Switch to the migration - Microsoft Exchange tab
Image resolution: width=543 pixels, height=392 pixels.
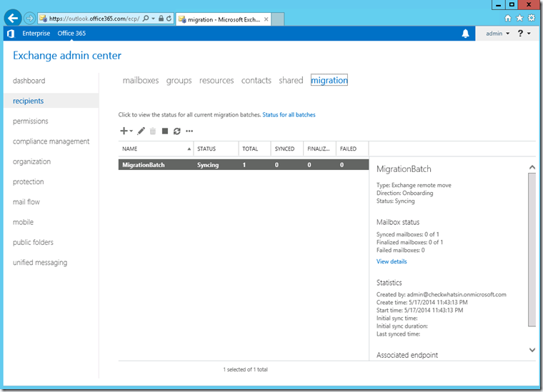click(x=224, y=19)
